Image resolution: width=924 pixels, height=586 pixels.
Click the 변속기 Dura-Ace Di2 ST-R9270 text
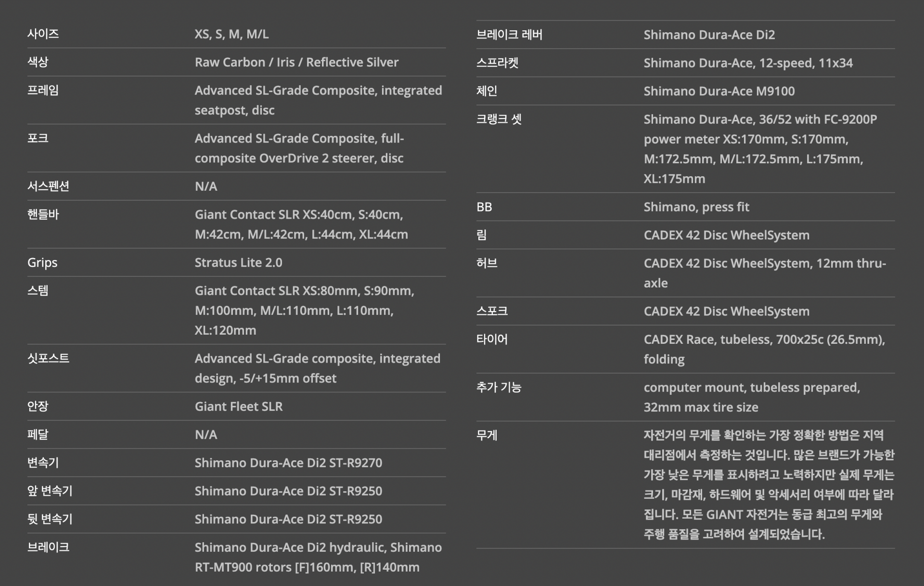(x=288, y=463)
